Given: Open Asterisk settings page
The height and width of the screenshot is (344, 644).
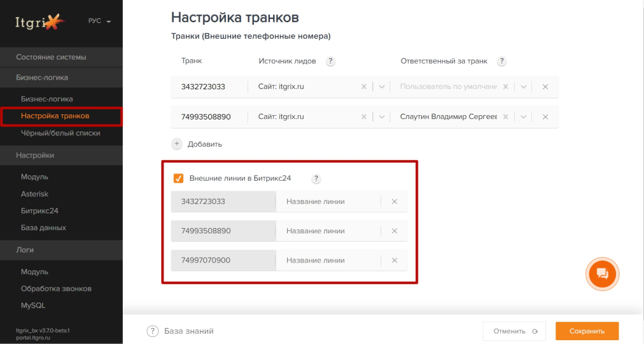Looking at the screenshot, I should point(34,194).
